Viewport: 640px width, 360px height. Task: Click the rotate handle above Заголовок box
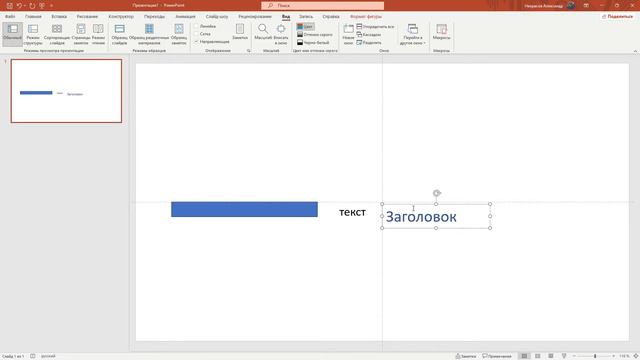(436, 193)
